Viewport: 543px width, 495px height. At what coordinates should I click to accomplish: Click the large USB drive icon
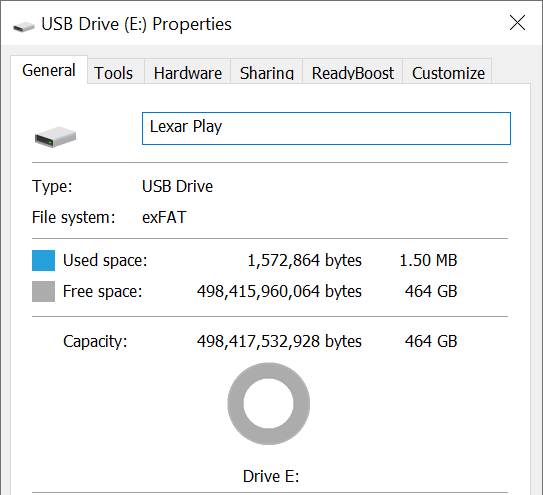[x=55, y=137]
